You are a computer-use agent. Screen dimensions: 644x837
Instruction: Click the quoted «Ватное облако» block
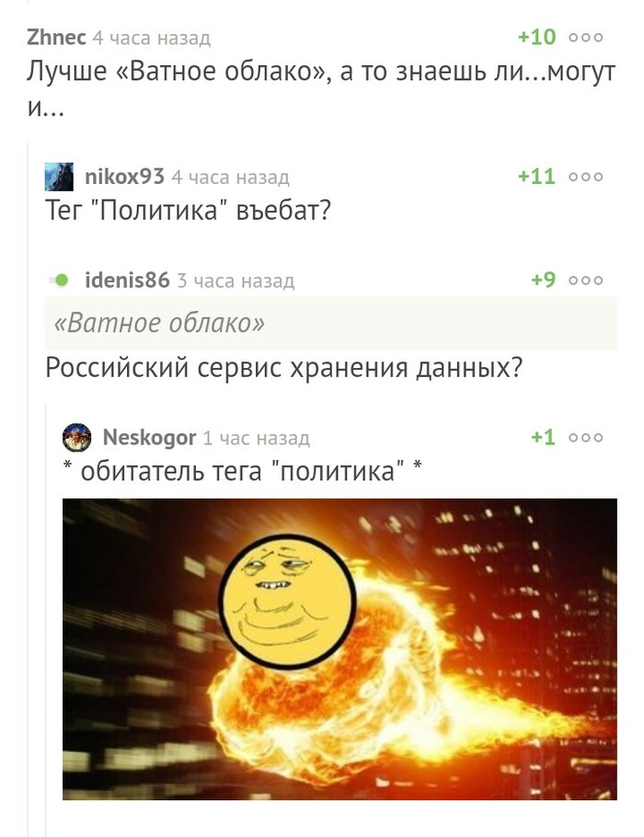[330, 324]
